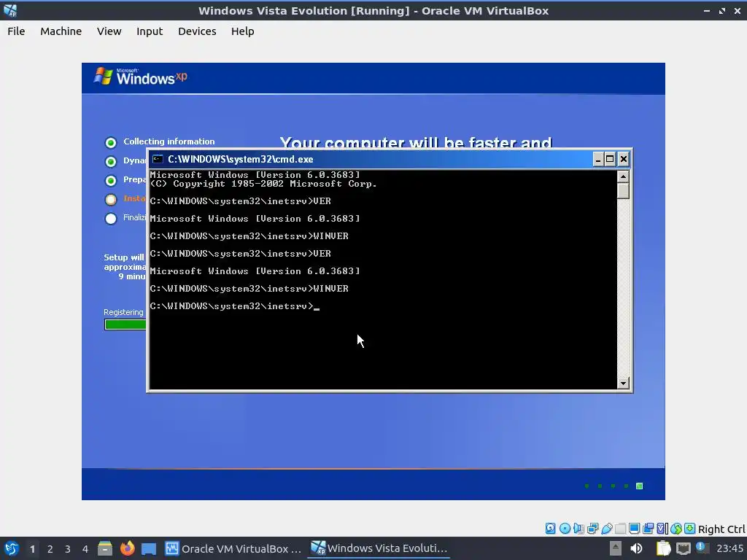
Task: Click the Registering status text
Action: coord(123,312)
